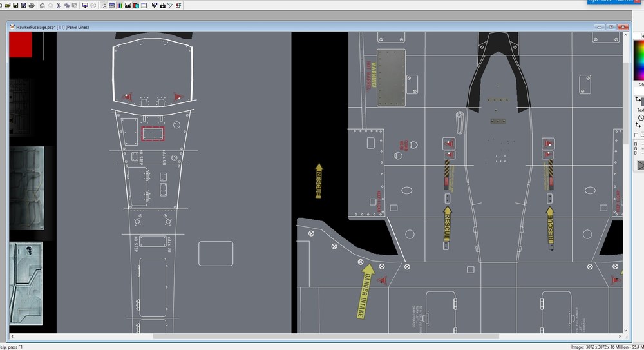Click the HawkerFuselage.psp window title text

click(53, 27)
